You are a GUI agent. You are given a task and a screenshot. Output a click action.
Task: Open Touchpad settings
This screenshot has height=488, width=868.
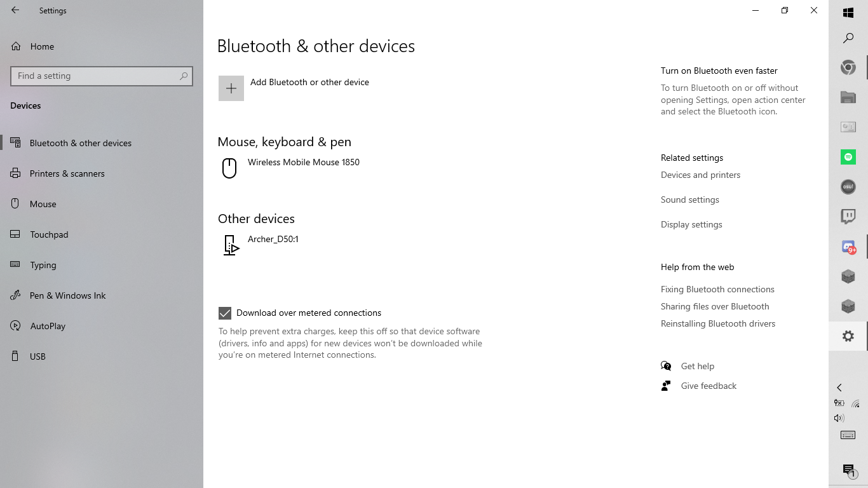[x=102, y=234]
